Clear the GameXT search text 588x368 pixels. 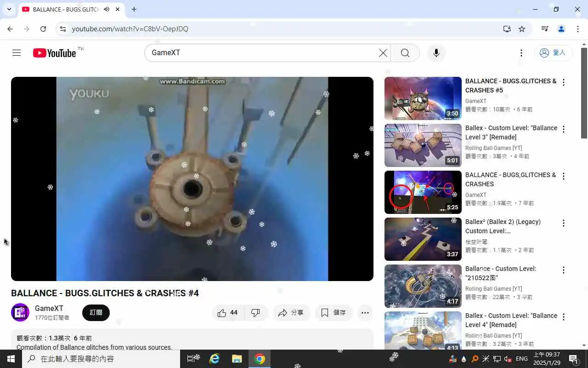point(383,53)
